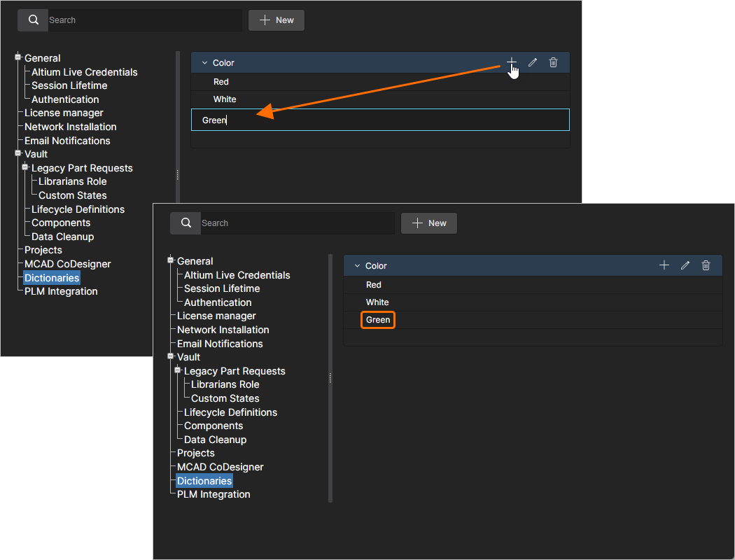
Task: Select Dictionaries in the settings tree
Action: (x=204, y=481)
